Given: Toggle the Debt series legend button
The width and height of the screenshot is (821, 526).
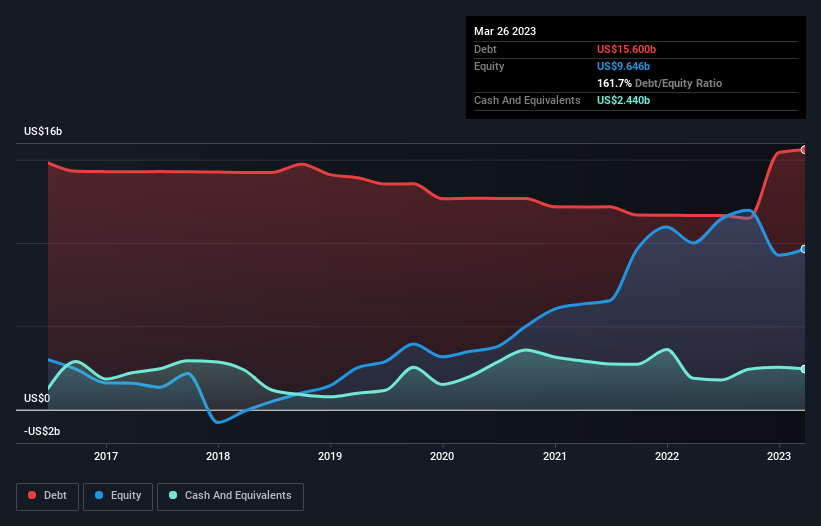Looking at the screenshot, I should [47, 496].
